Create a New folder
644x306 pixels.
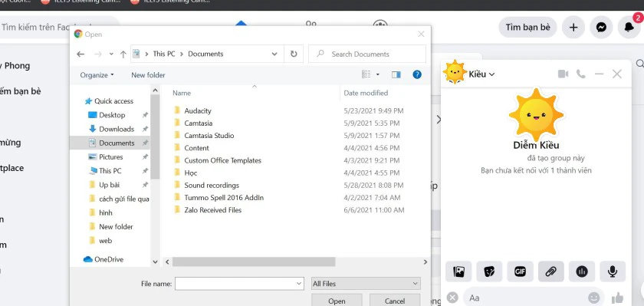[148, 75]
